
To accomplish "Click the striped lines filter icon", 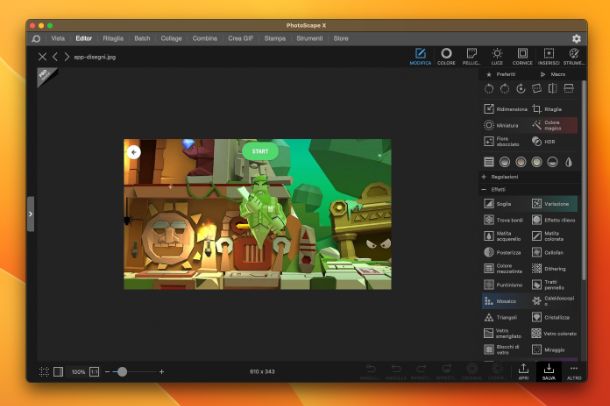I will pos(489,162).
